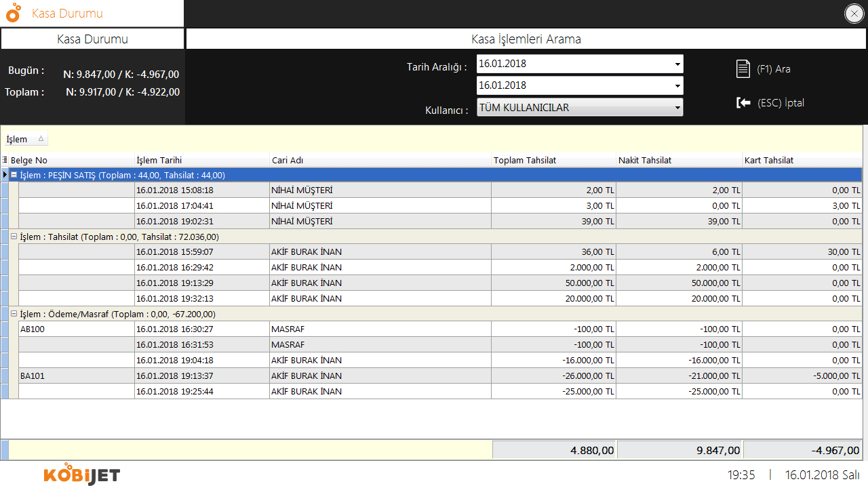Viewport: 868px width, 488px height.
Task: Click the 30,00 TL Kart Tahsilat cell
Action: pyautogui.click(x=802, y=252)
